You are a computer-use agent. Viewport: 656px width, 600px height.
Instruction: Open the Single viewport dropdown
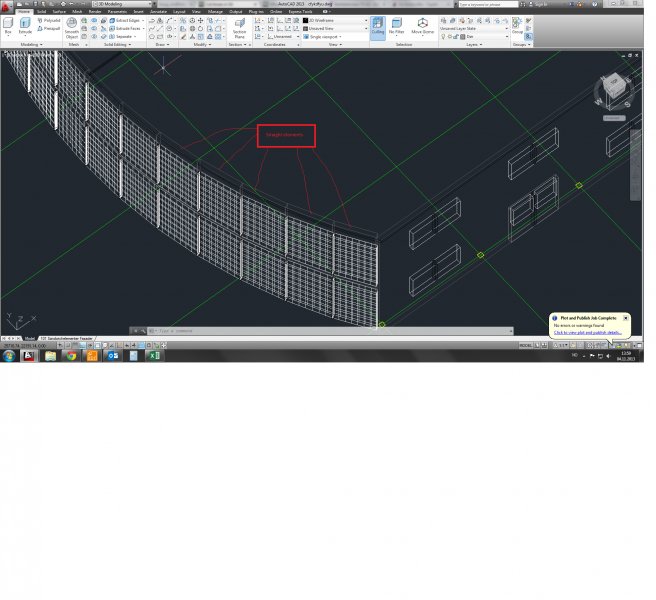(x=323, y=37)
